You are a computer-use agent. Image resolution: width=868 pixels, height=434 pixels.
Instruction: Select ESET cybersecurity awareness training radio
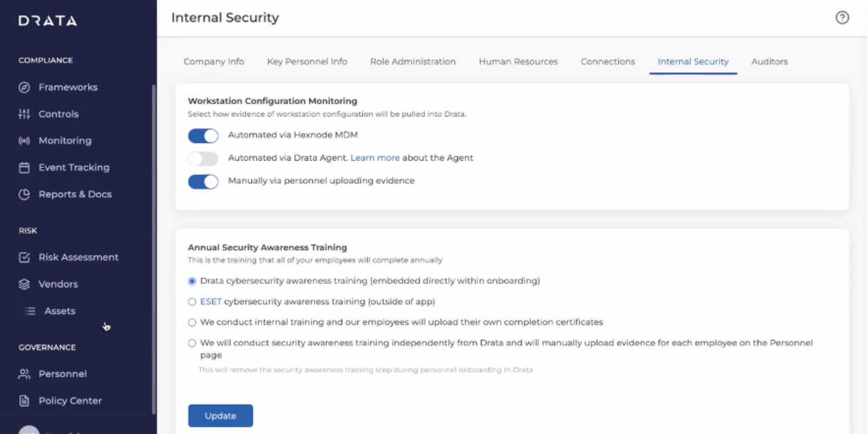192,302
